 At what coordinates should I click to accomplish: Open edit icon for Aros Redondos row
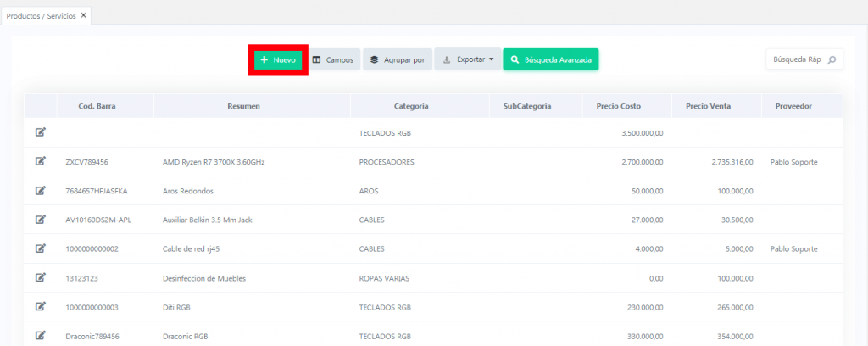point(41,190)
